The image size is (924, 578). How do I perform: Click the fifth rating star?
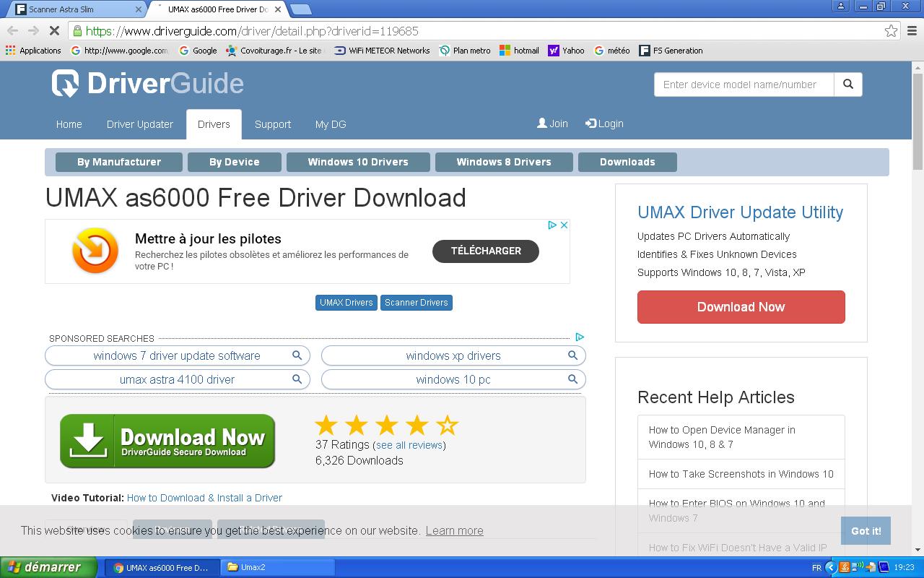coord(448,425)
